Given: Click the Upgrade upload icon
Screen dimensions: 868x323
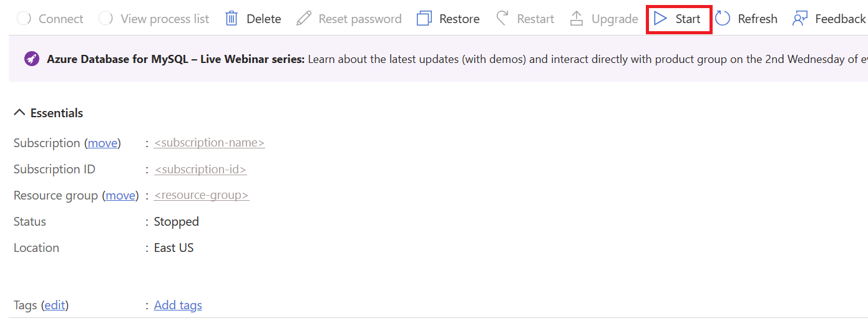Looking at the screenshot, I should pos(577,19).
